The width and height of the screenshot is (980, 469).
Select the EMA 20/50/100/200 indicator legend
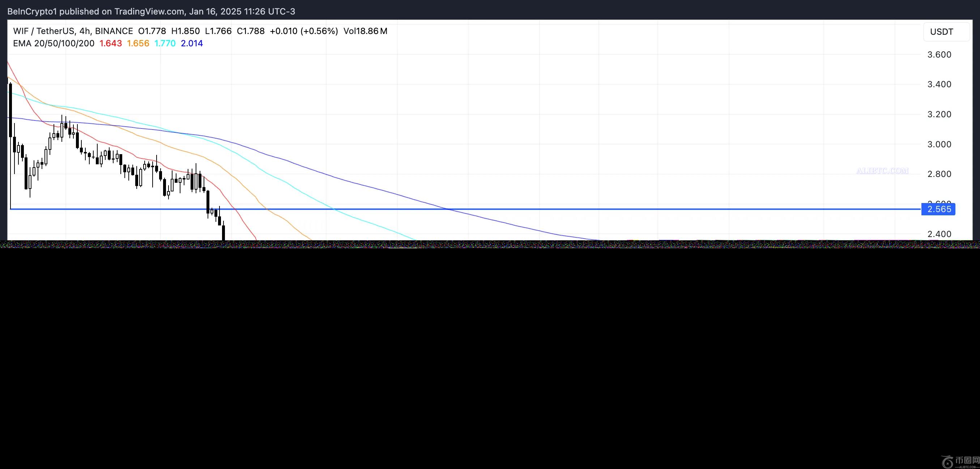54,43
